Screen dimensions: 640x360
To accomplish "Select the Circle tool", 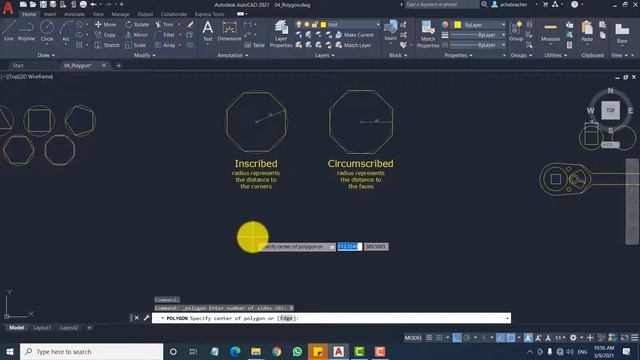I will point(47,31).
